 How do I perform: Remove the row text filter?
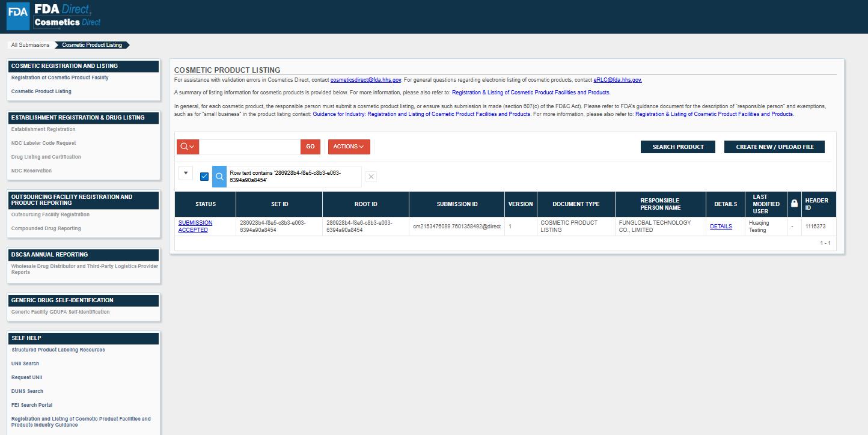point(371,177)
